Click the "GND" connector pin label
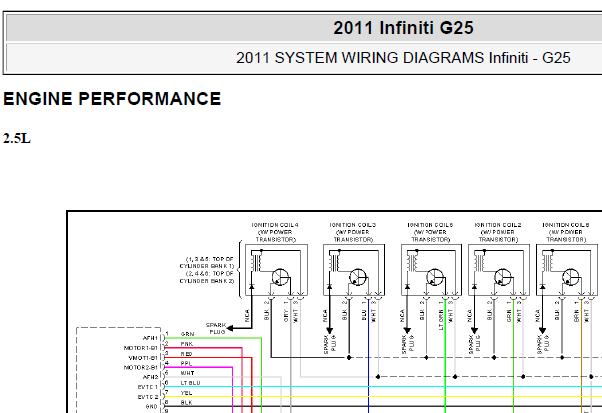The height and width of the screenshot is (413, 602). tap(152, 406)
